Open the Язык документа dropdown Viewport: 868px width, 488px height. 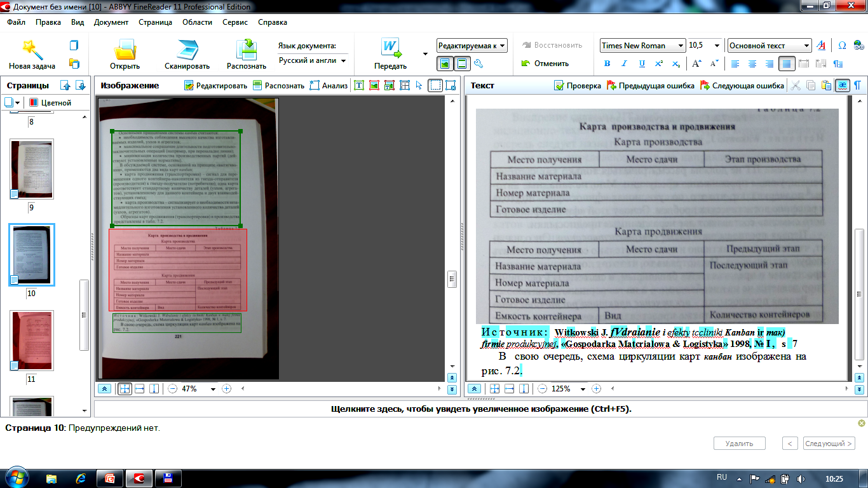[313, 61]
